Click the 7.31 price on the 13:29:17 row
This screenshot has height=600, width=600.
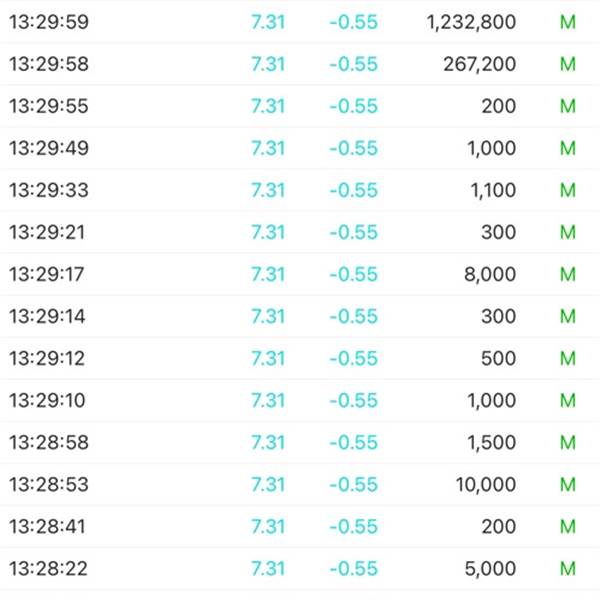268,274
